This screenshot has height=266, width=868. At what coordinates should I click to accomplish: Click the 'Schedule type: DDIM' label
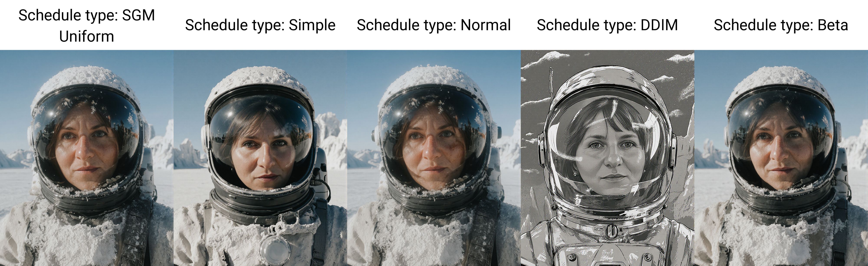607,25
